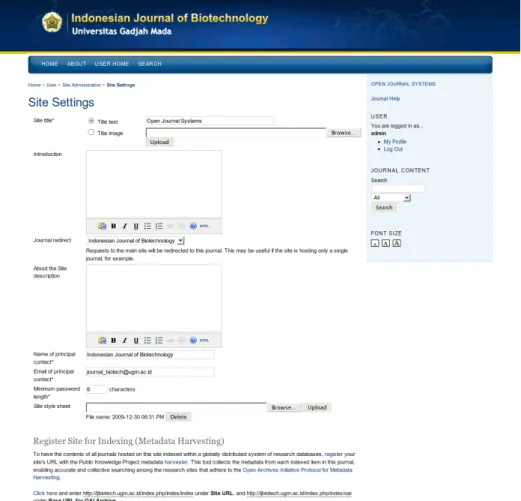521x501 pixels.
Task: Click inside About the Site description area
Action: coord(154,298)
